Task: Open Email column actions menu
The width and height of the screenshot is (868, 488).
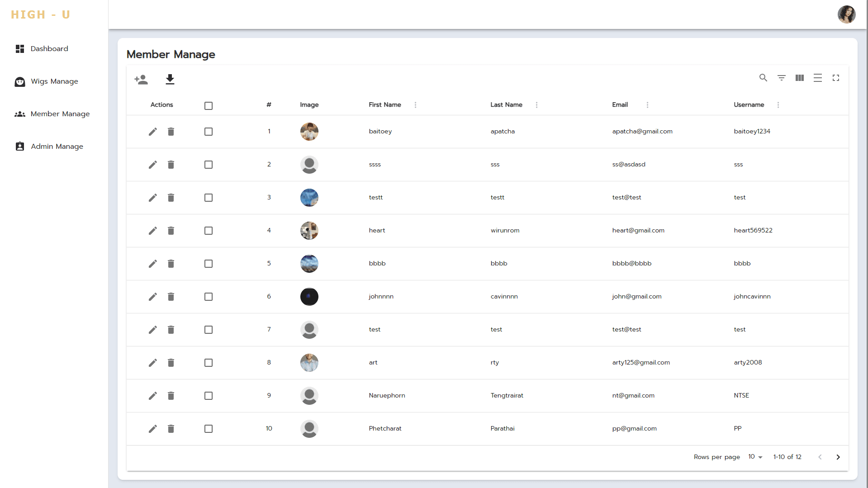Action: click(x=647, y=105)
